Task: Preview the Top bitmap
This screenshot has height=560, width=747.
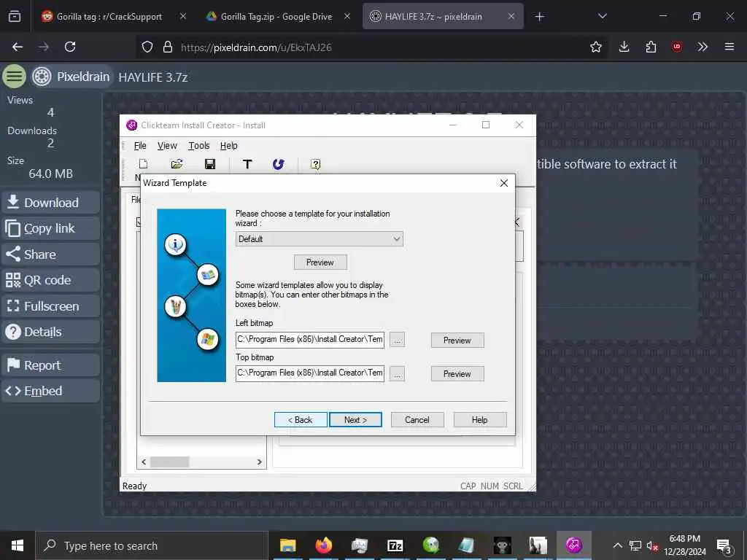Action: pos(457,374)
